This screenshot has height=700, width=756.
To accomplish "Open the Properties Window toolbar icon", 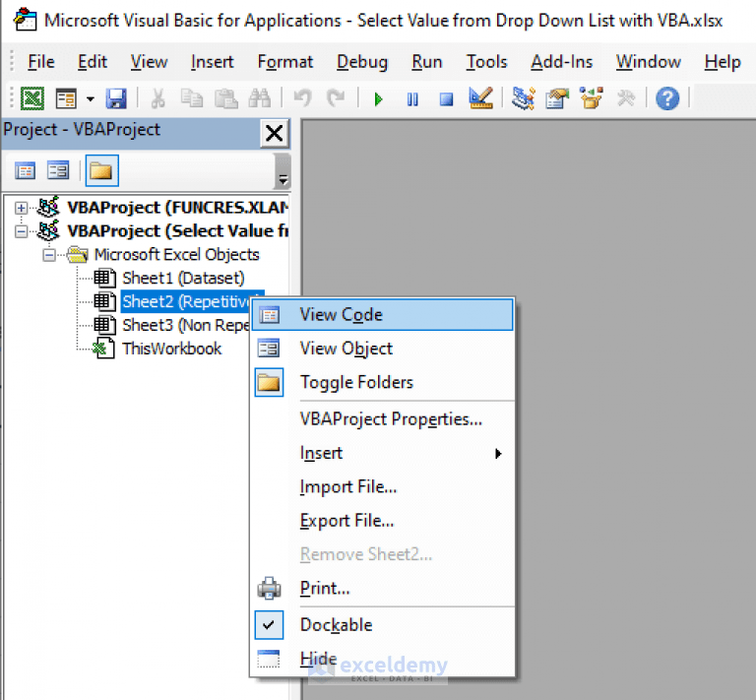I will 557,98.
